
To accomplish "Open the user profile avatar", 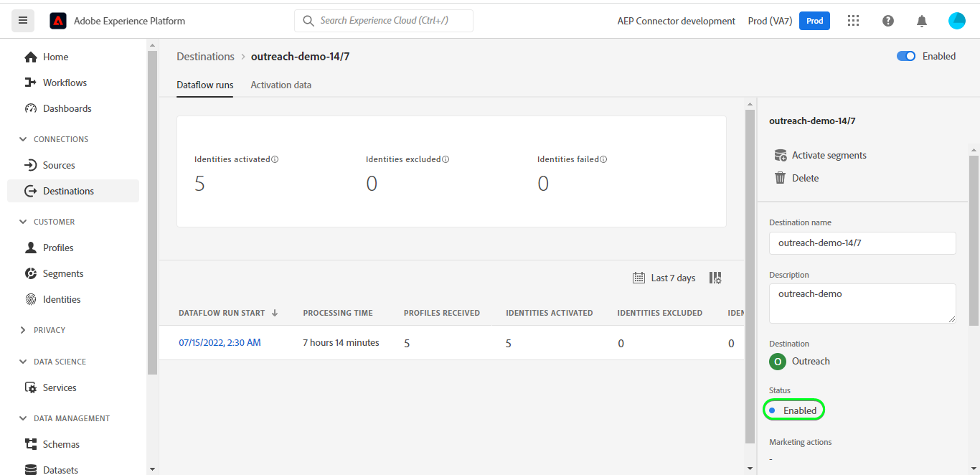I will pos(956,21).
